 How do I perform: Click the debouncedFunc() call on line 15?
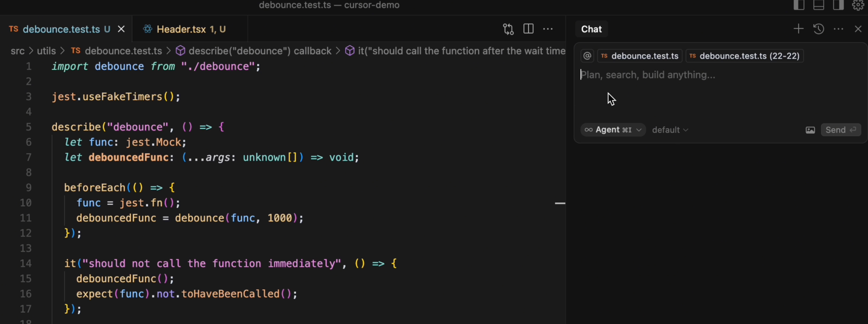(125, 279)
